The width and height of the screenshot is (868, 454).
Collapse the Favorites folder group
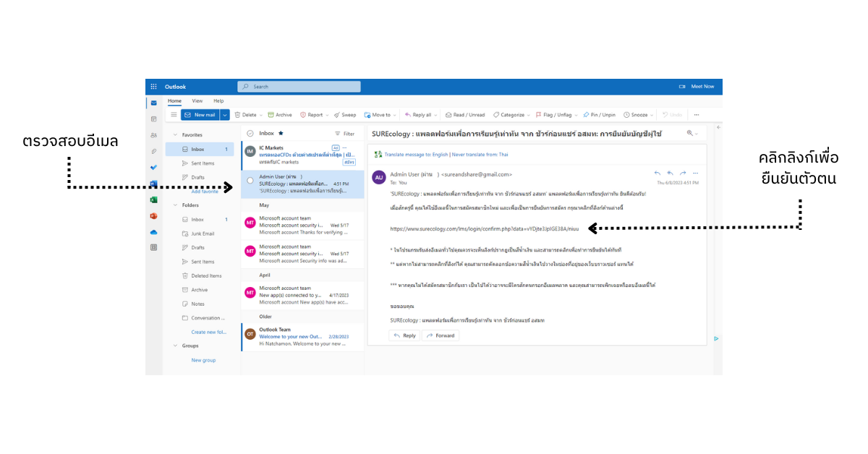pos(175,135)
